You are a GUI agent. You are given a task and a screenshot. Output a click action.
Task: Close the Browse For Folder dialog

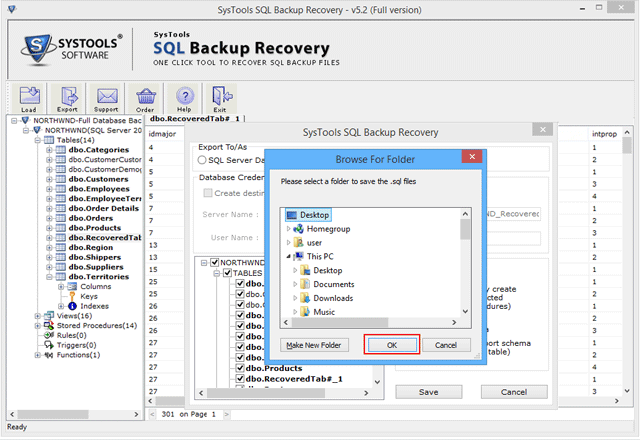tap(472, 157)
